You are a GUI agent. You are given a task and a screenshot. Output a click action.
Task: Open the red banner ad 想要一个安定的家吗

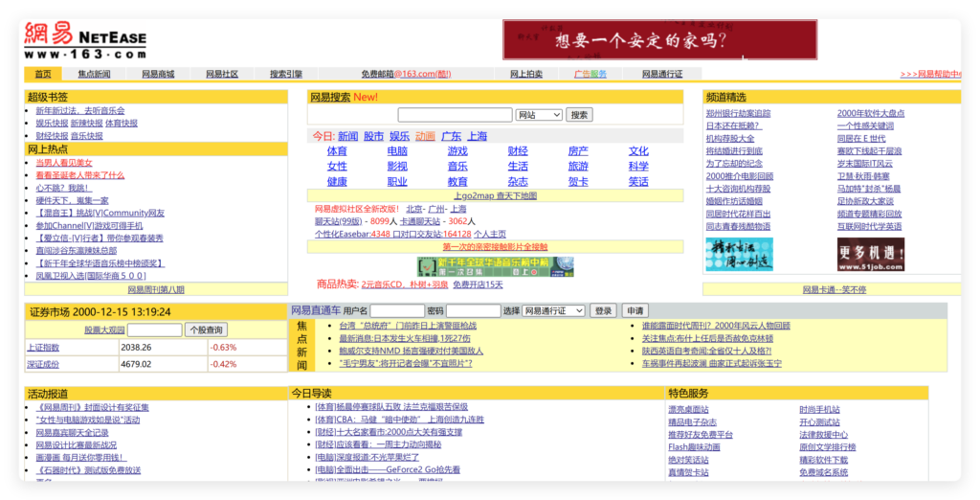(x=659, y=40)
